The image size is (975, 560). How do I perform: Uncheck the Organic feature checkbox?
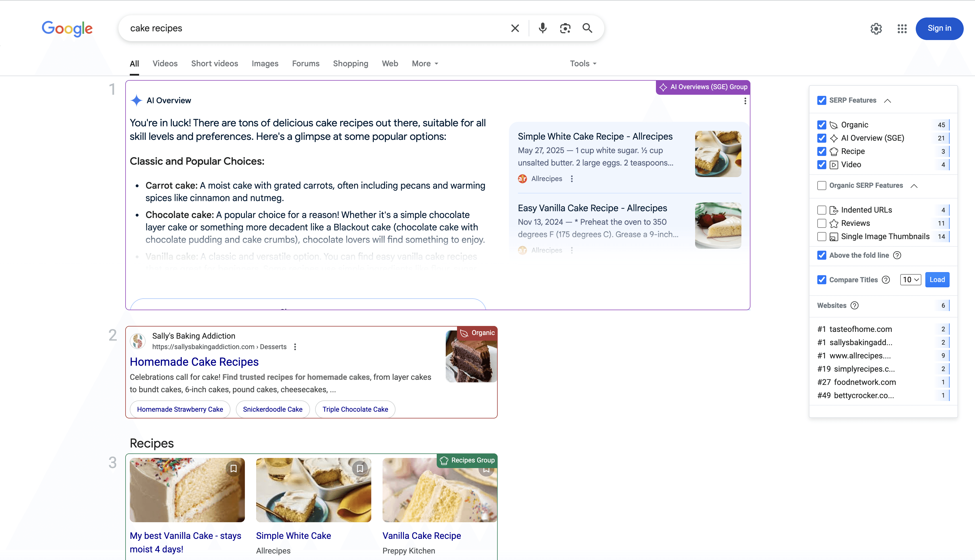[x=822, y=125]
